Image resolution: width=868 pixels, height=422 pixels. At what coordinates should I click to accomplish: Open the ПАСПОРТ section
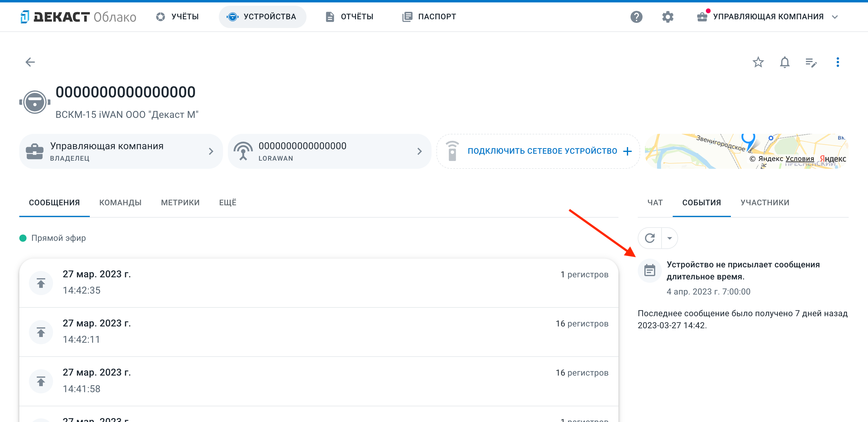pos(429,17)
